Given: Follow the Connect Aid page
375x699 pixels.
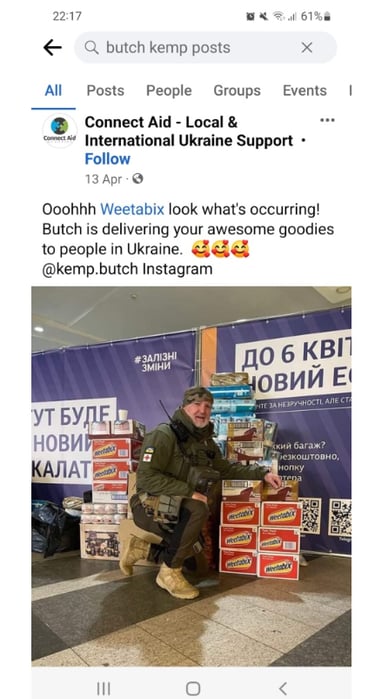Looking at the screenshot, I should 107,159.
